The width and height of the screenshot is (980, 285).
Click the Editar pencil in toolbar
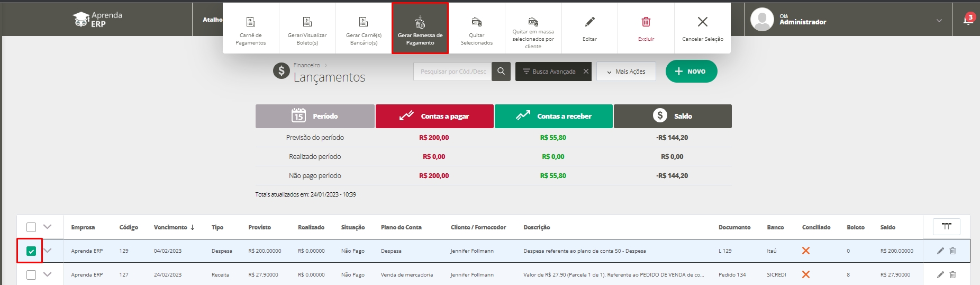[589, 22]
